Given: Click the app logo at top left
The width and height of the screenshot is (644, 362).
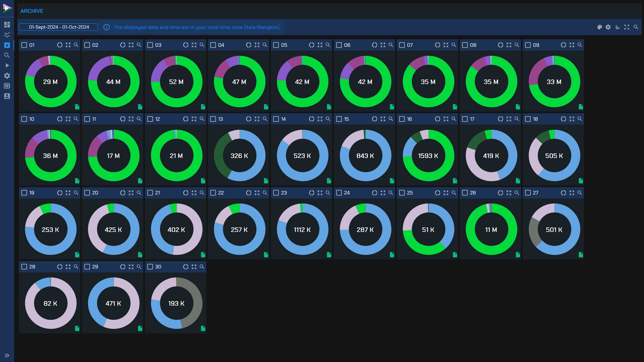Looking at the screenshot, I should [x=7, y=8].
